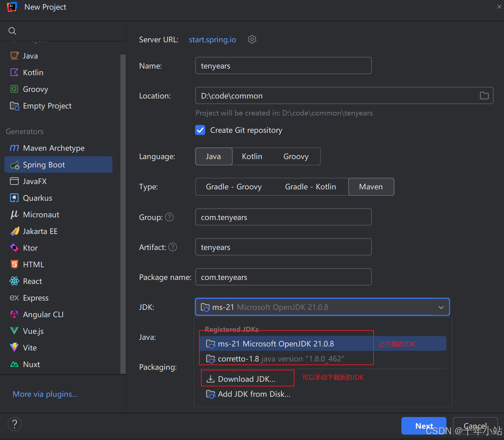Click the Name field containing tenyears

coord(283,66)
